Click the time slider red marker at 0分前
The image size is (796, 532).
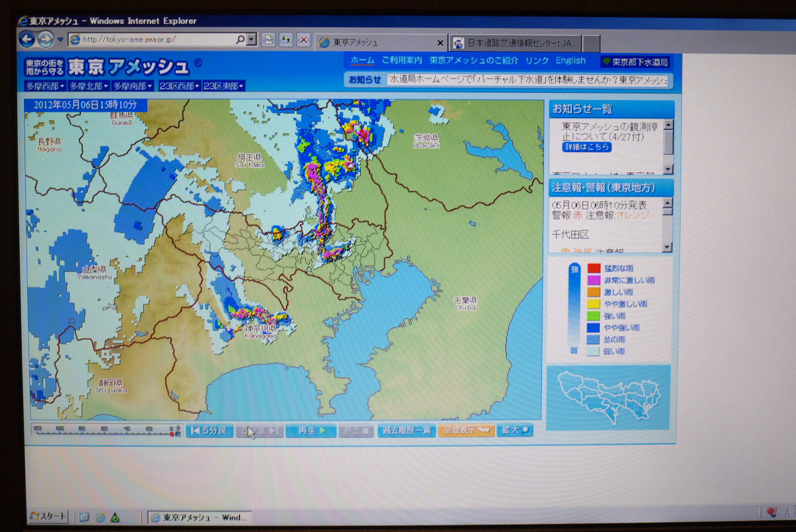pyautogui.click(x=172, y=434)
